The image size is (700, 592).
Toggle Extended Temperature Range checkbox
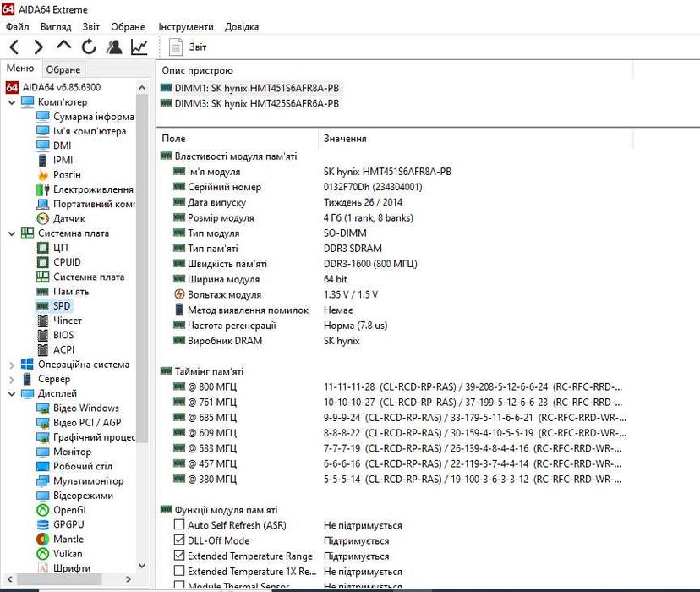(179, 556)
